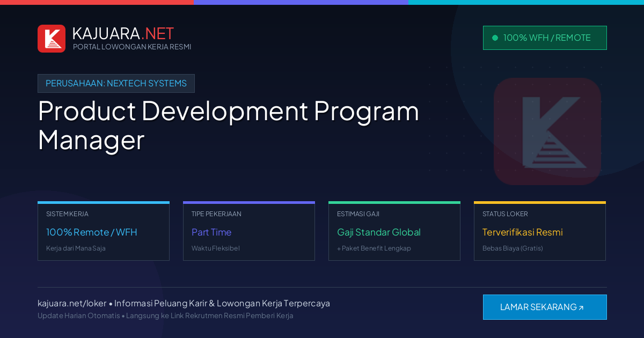Click the "Bebas Biaya (Gratis)" caption
644x338 pixels.
coord(513,248)
